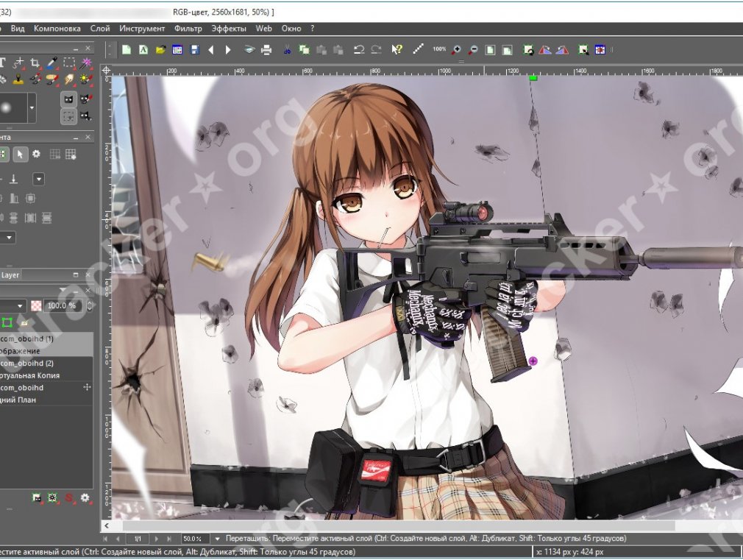Click the horizontal scrollbar left arrow
The image size is (743, 560).
107,526
